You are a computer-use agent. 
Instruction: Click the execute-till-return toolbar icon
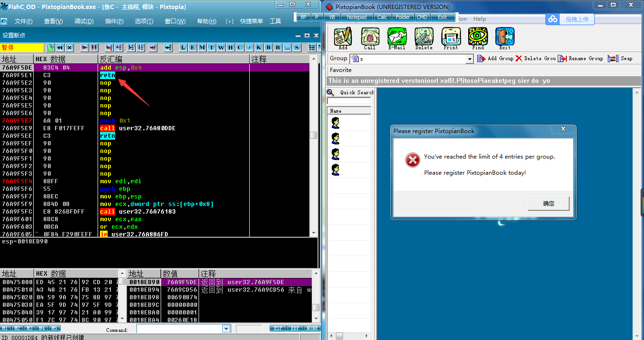click(153, 47)
